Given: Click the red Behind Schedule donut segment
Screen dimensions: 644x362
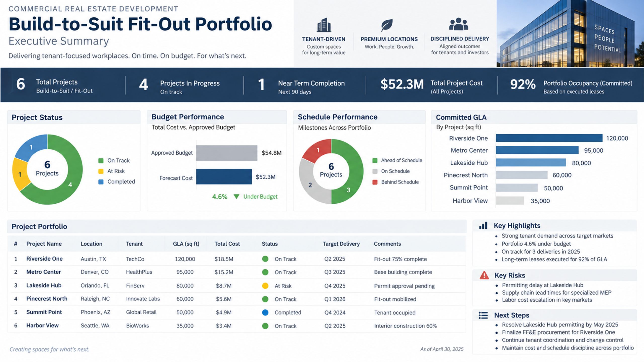Looking at the screenshot, I should coord(318,150).
